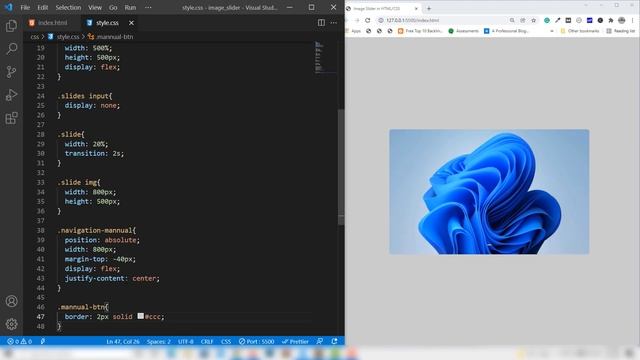Show errors and warnings problems panel
The width and height of the screenshot is (640, 360).
(x=19, y=341)
